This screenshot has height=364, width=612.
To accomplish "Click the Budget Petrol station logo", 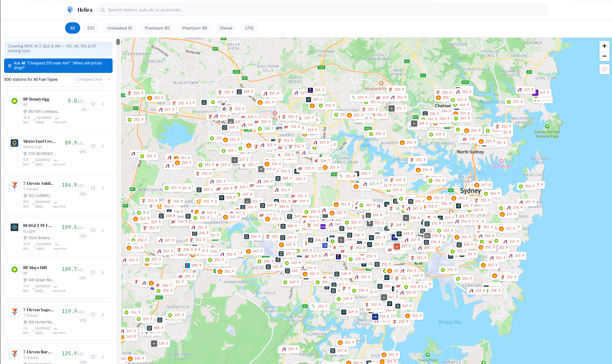I will coord(14,227).
